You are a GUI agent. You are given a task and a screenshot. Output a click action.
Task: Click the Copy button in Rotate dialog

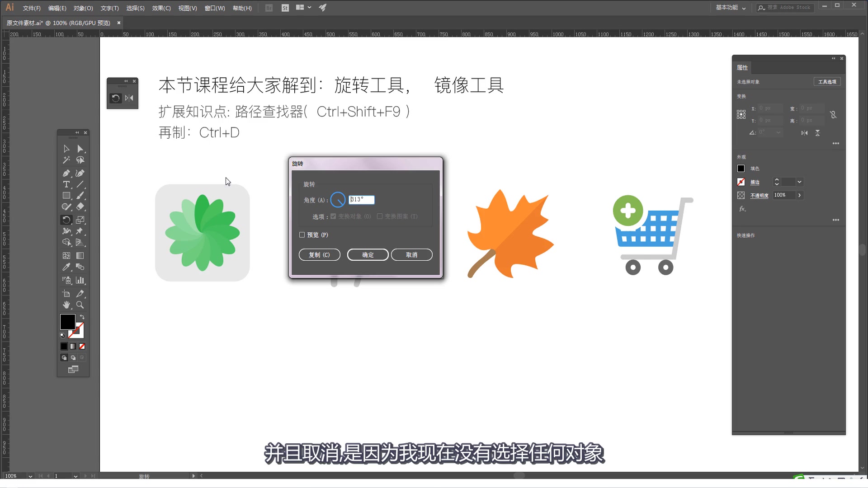pyautogui.click(x=319, y=255)
